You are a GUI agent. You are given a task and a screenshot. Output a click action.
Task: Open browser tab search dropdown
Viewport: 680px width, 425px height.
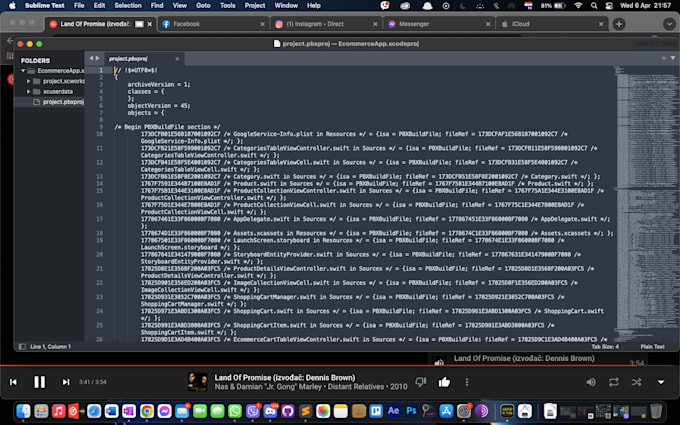(669, 24)
